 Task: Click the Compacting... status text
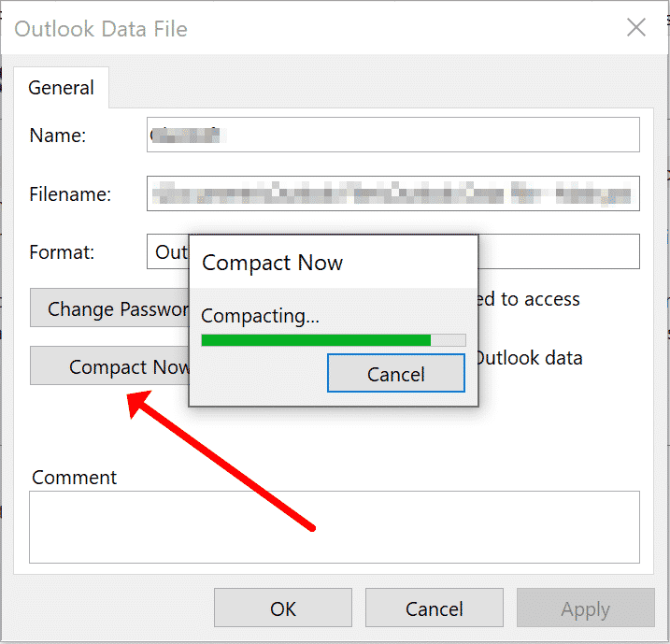pos(260,316)
